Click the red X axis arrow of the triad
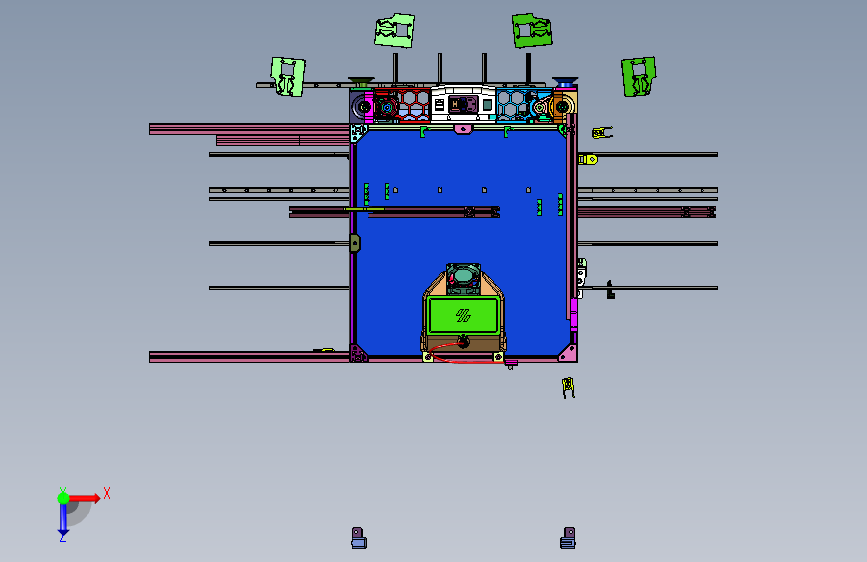 pyautogui.click(x=86, y=498)
